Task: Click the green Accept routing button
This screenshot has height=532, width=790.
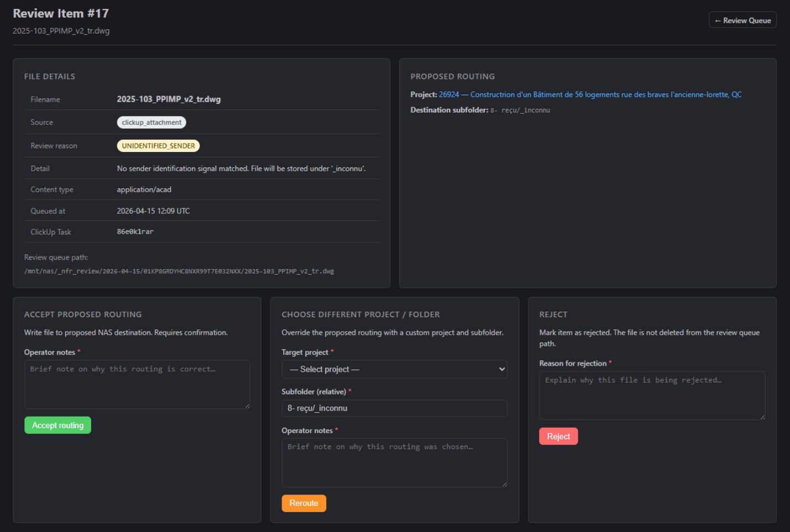Action: tap(57, 425)
